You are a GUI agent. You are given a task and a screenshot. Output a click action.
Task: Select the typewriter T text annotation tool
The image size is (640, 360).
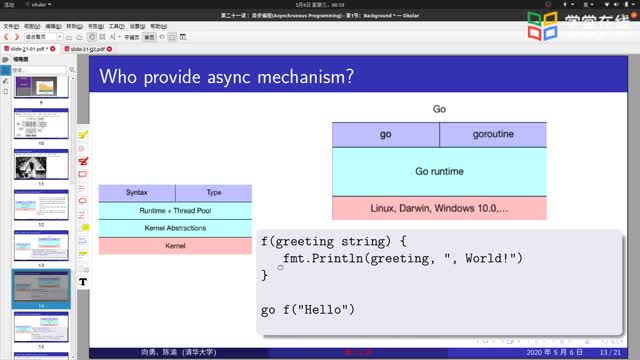click(x=83, y=282)
